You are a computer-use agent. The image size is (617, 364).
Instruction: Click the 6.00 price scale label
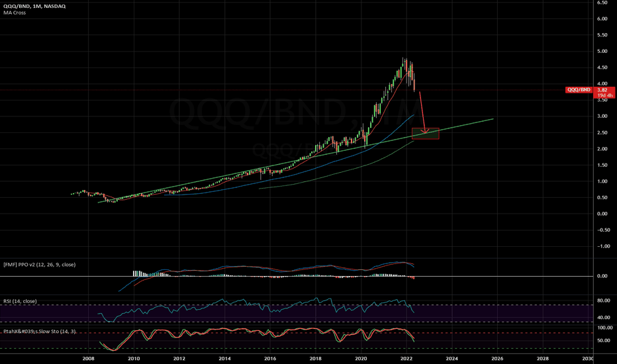coord(602,19)
